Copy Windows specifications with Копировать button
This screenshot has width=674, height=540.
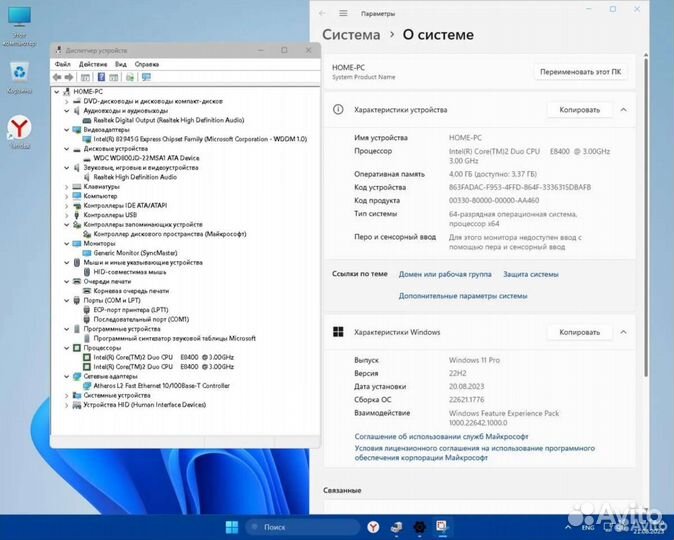(x=579, y=332)
